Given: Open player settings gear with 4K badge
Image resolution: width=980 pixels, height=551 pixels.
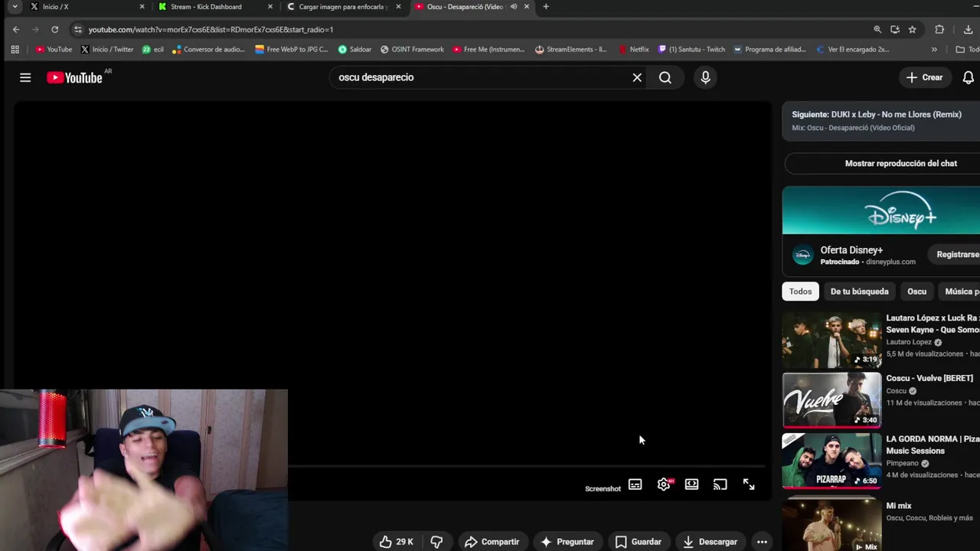Looking at the screenshot, I should [x=664, y=484].
